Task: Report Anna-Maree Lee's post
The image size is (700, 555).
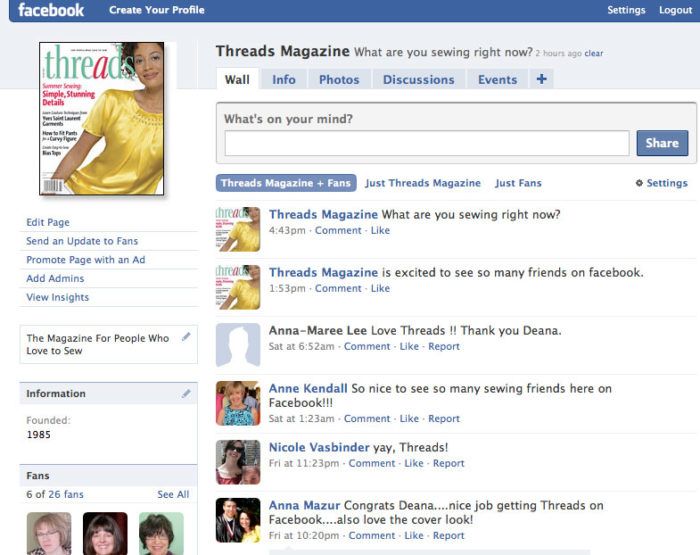Action: point(444,346)
